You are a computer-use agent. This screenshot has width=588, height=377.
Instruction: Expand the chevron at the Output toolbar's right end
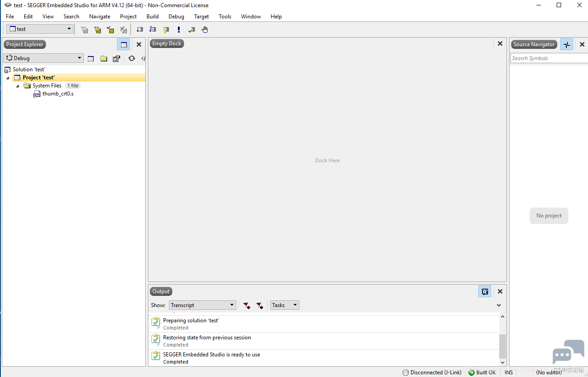point(499,305)
